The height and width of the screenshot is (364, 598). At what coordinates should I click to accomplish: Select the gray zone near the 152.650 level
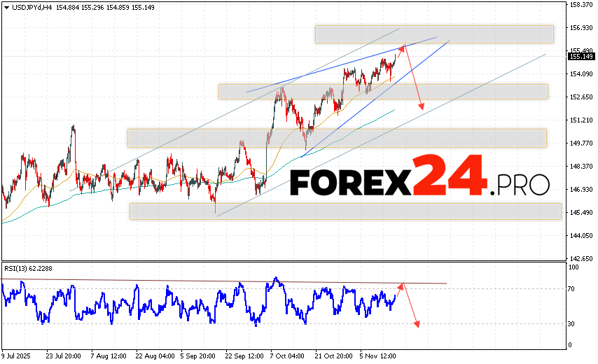[382, 92]
